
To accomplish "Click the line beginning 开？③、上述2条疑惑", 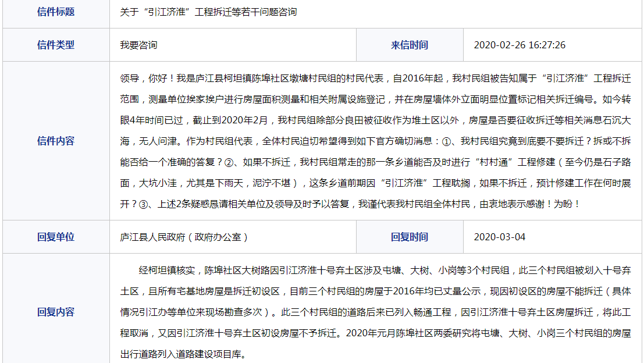I will click(350, 204).
